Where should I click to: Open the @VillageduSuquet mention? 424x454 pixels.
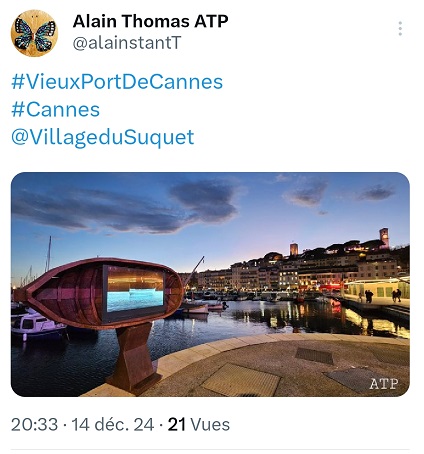(103, 137)
